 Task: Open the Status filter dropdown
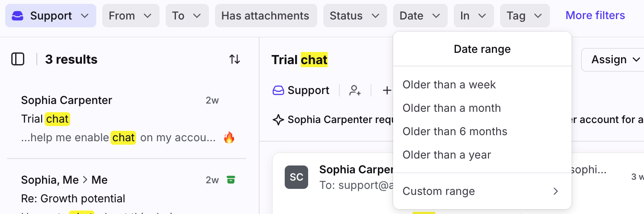point(355,16)
